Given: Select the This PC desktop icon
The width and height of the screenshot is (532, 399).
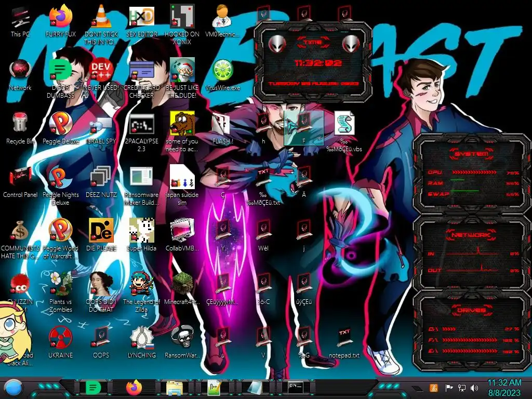Looking at the screenshot, I should pos(20,22).
